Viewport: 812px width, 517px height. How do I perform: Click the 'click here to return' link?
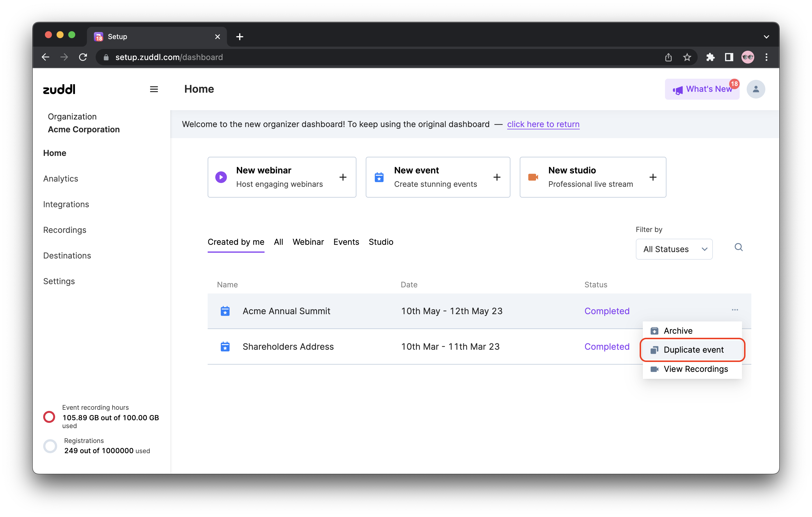(x=543, y=124)
